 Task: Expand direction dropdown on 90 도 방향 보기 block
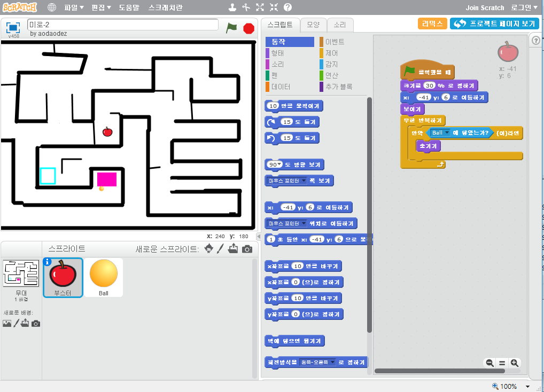pos(279,164)
